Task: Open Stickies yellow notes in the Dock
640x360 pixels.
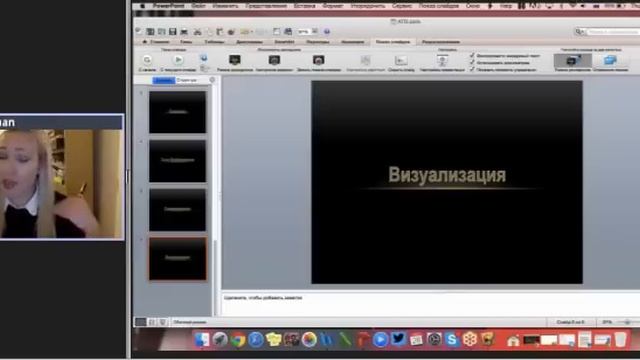Action: pos(273,340)
